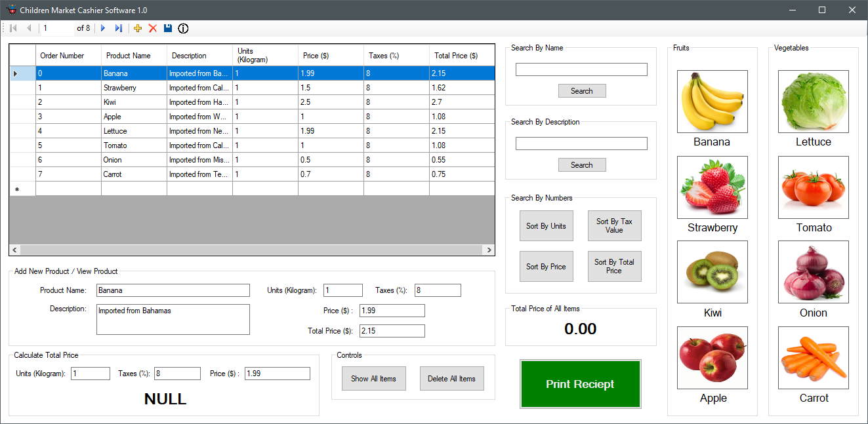Pick the Apple fruit image
Viewport: 868px width, 424px height.
pos(713,358)
